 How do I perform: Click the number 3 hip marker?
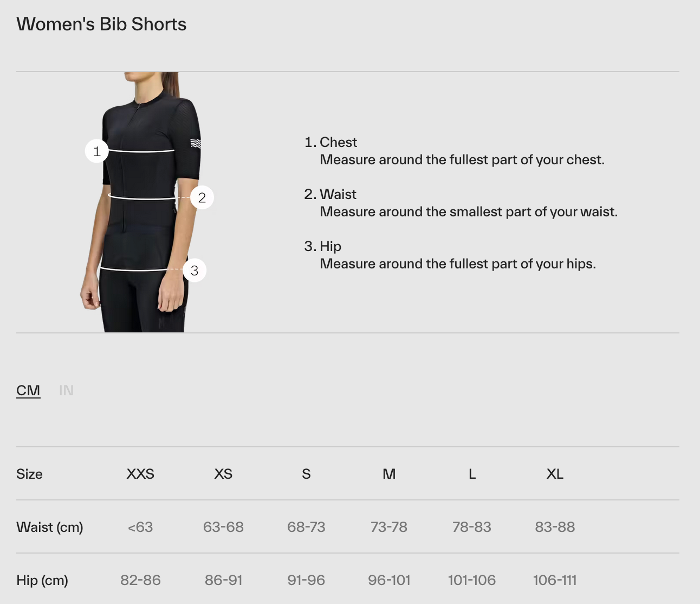click(x=195, y=271)
